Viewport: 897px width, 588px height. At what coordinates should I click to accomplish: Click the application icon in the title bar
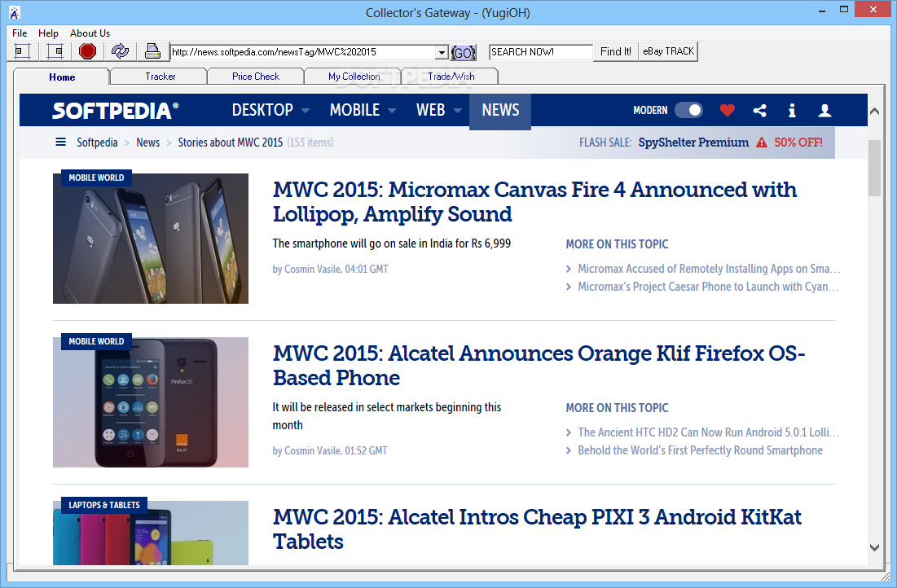click(x=15, y=12)
